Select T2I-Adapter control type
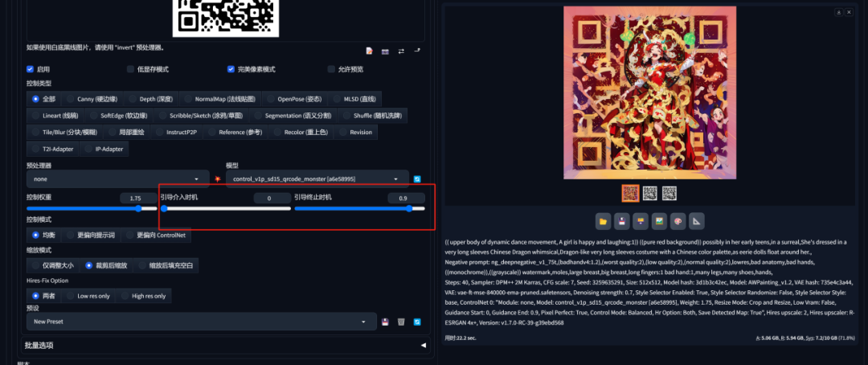This screenshot has height=365, width=868. [53, 149]
